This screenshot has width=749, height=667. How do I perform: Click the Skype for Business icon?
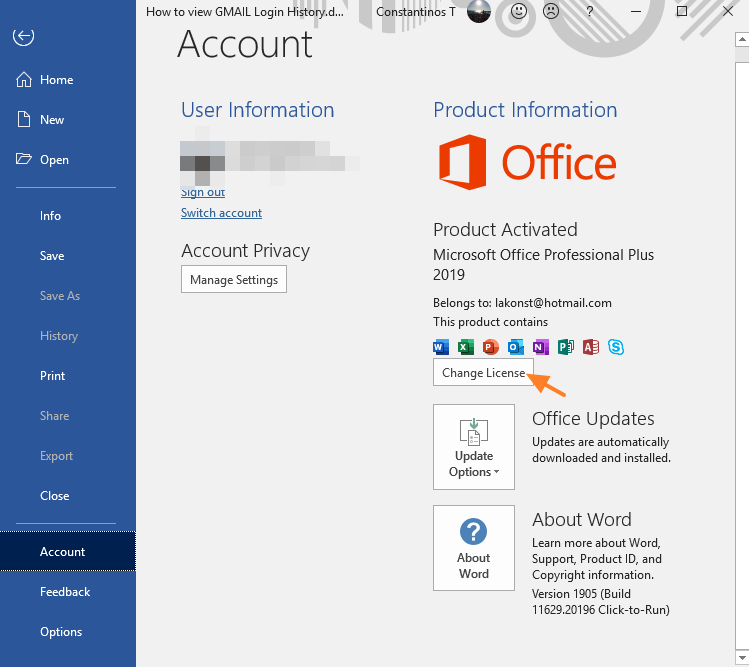point(616,347)
